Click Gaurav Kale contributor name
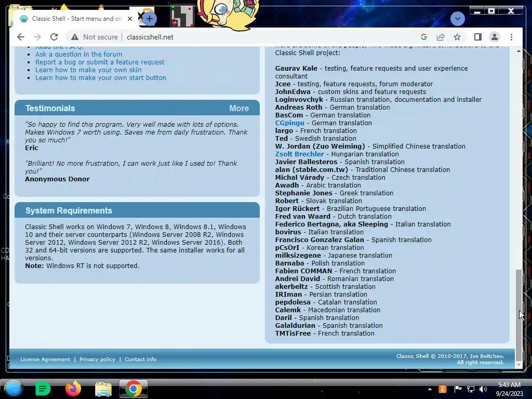 click(x=296, y=68)
